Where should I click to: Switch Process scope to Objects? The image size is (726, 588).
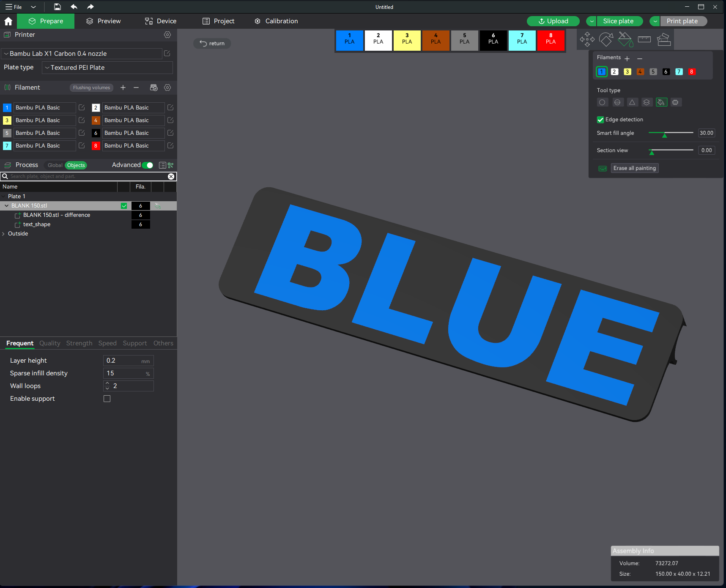click(76, 165)
